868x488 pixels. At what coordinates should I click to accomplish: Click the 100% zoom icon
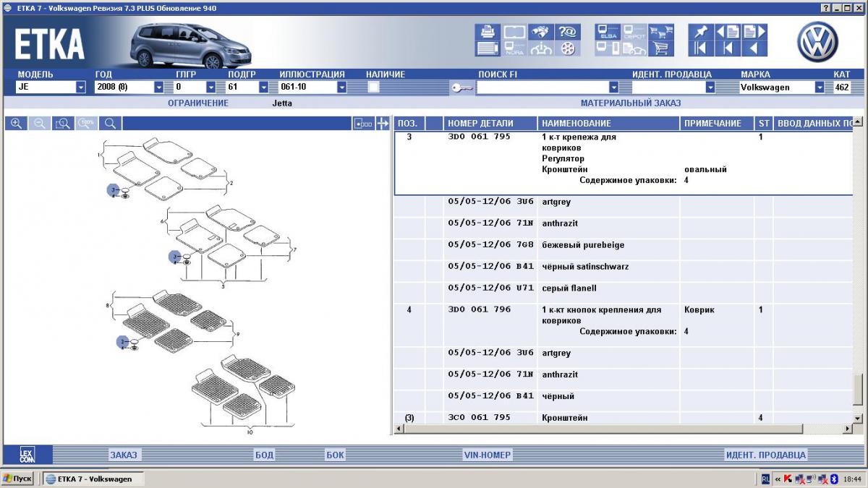pos(87,124)
